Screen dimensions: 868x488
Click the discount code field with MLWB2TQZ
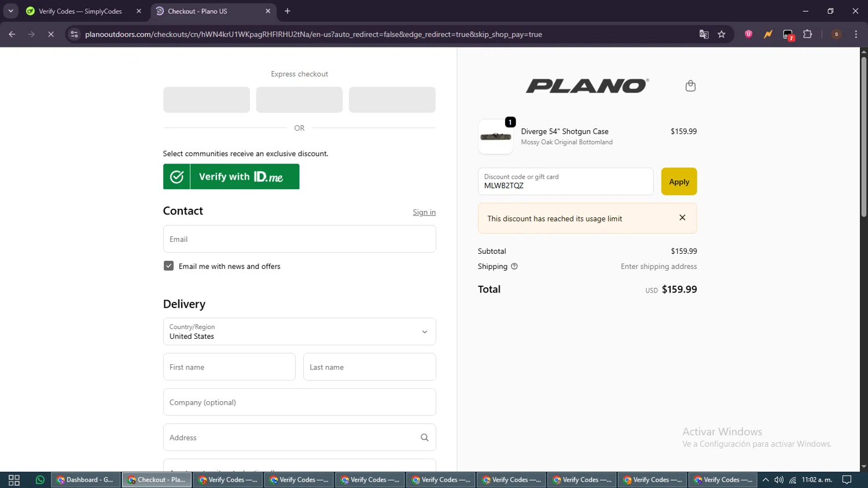click(565, 182)
